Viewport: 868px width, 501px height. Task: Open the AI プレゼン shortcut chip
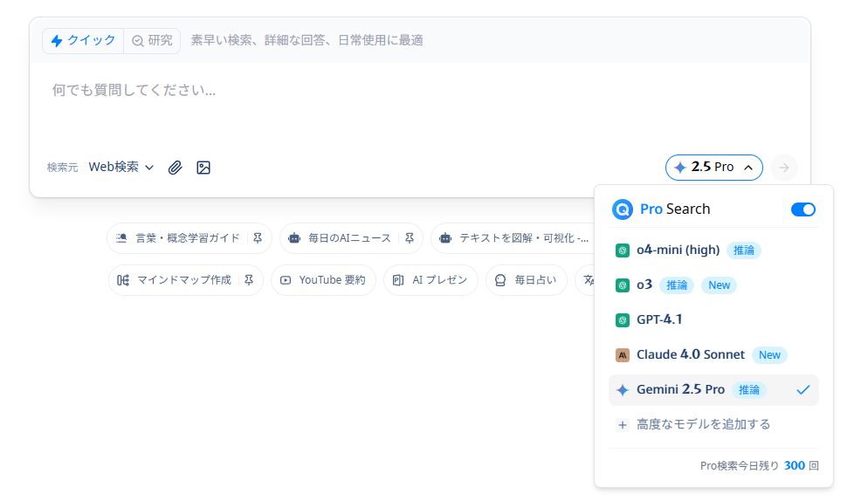coord(431,280)
